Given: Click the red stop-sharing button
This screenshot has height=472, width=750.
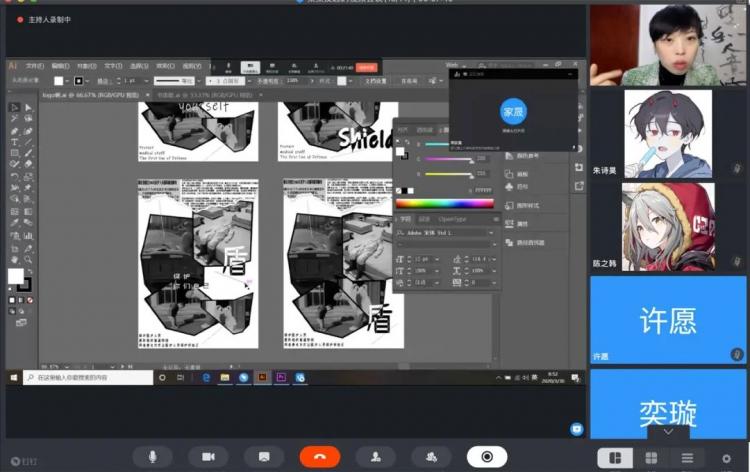Looking at the screenshot, I should [366, 67].
